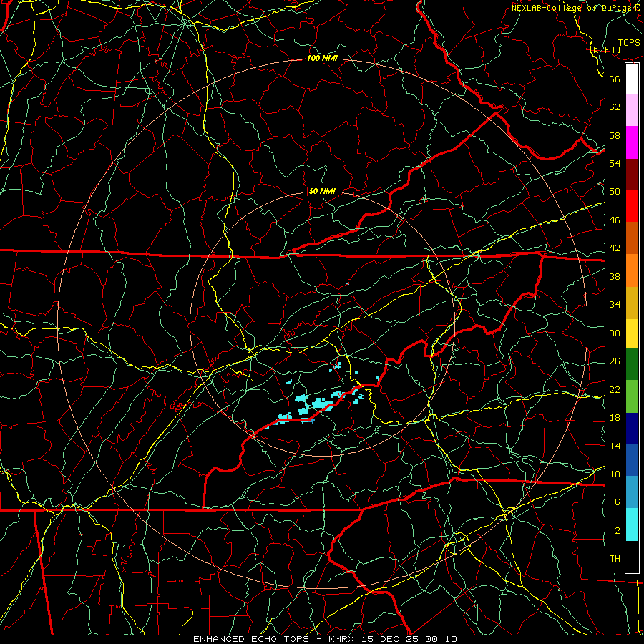Click the 14 scale label
Screen dimensions: 644x644
click(x=615, y=446)
